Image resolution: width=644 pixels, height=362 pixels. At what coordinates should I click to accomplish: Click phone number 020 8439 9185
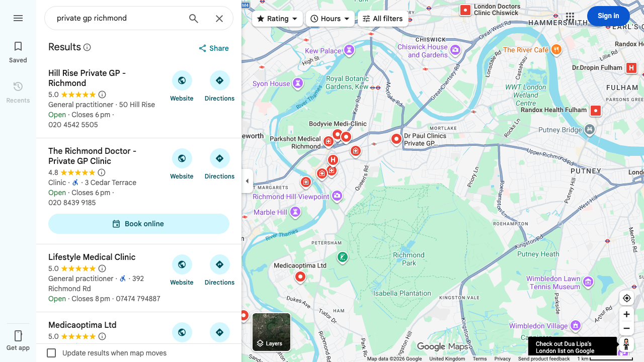pos(72,203)
